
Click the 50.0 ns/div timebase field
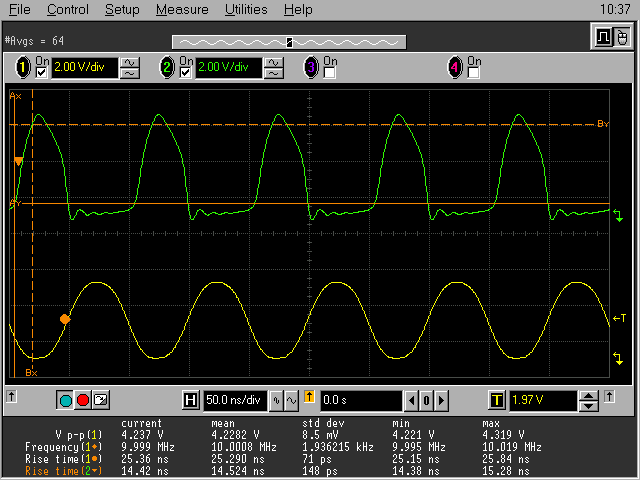(234, 400)
